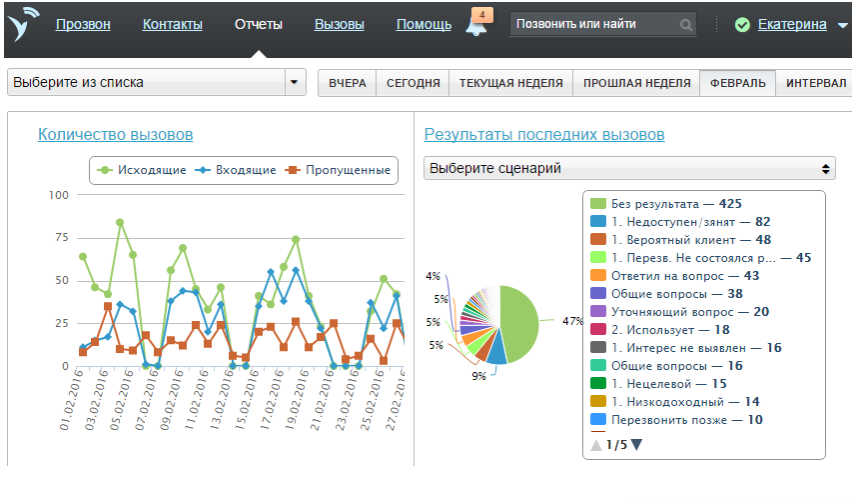Open the Екатерина profile link
This screenshot has width=853, height=501.
point(792,24)
